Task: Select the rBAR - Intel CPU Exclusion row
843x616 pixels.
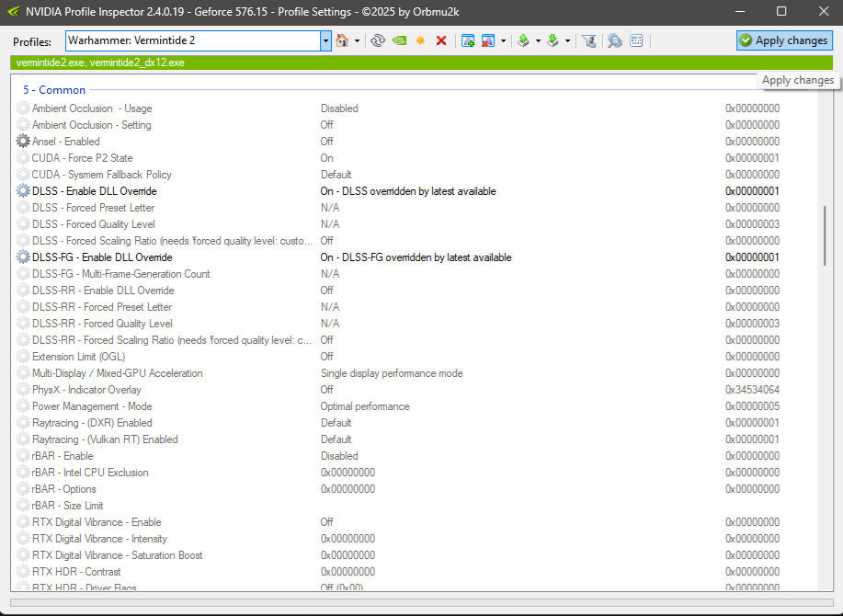Action: [x=414, y=473]
